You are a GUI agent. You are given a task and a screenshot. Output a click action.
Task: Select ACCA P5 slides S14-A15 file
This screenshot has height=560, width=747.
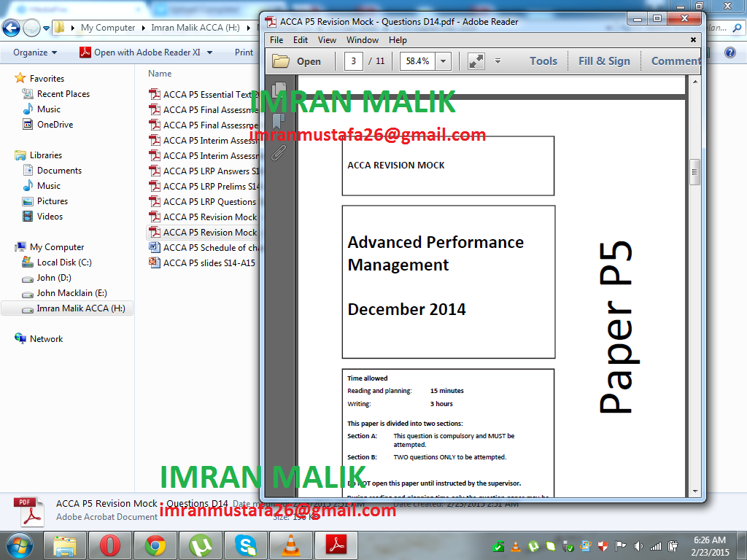tap(202, 262)
